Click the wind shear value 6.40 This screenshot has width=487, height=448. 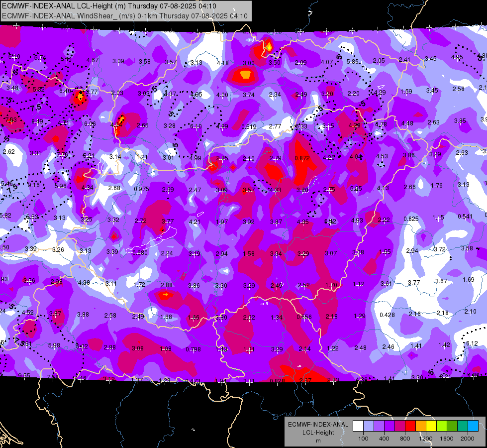65,91
